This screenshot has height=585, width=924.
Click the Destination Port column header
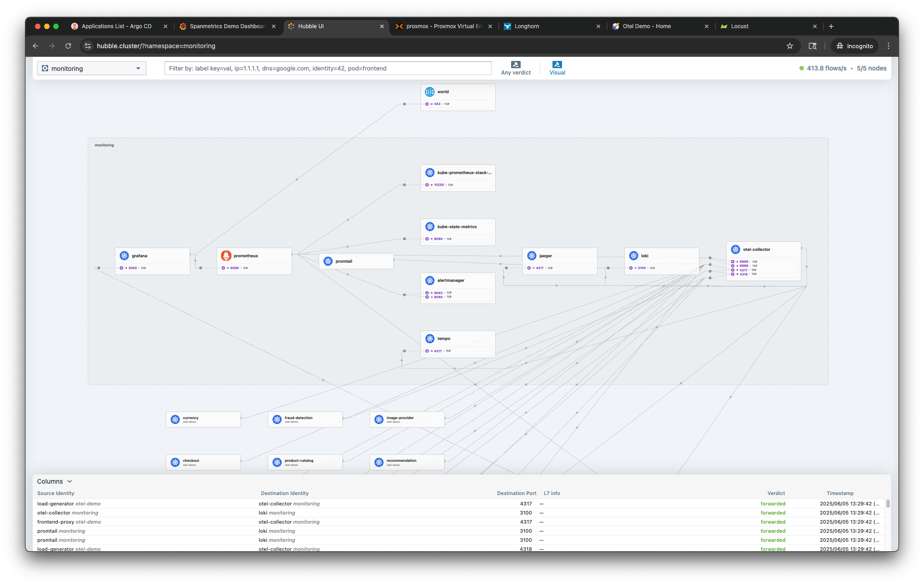pos(517,493)
